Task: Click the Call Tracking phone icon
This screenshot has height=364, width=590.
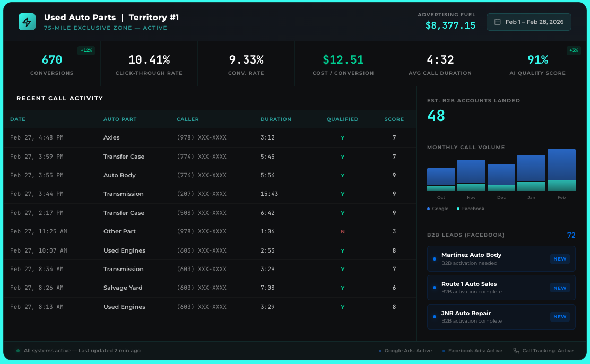Action: click(515, 351)
